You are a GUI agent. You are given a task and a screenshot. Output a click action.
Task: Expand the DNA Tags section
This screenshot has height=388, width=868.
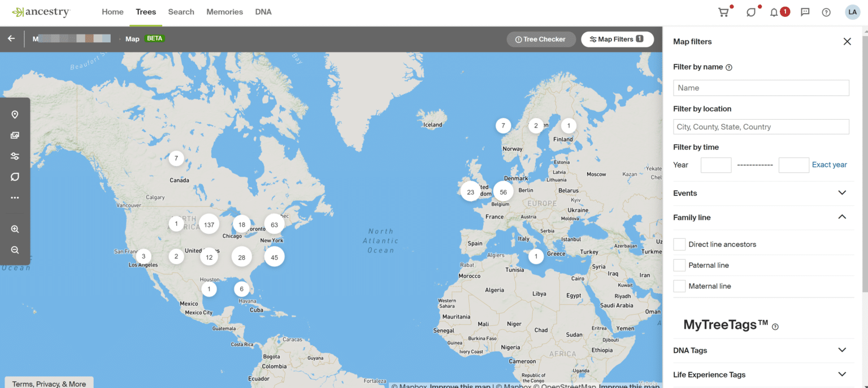(842, 350)
